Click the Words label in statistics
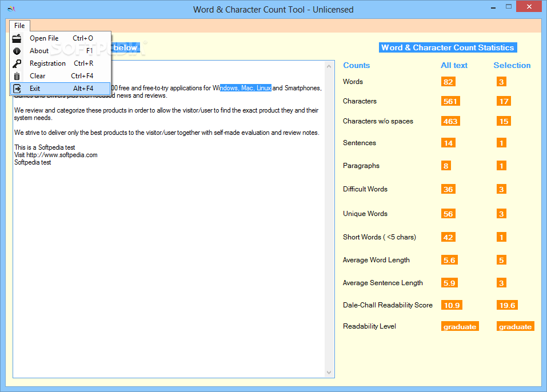The height and width of the screenshot is (392, 547). 353,82
